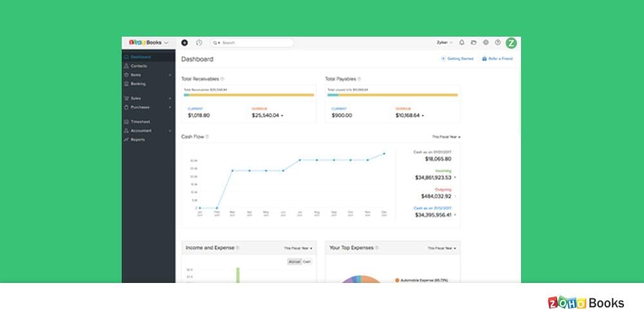Click the Refer a Friend link
644x310 pixels.
coord(500,59)
